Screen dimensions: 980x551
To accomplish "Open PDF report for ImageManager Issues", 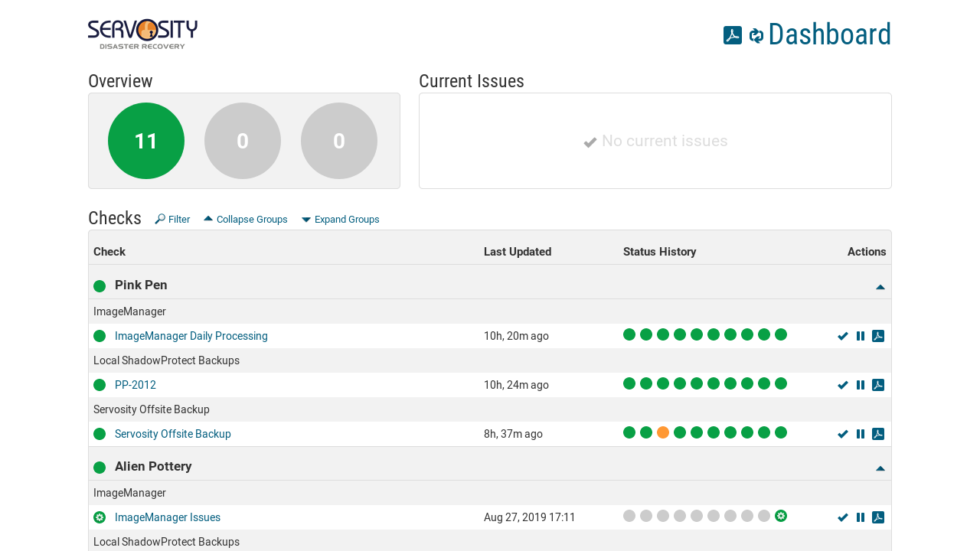I will tap(878, 517).
